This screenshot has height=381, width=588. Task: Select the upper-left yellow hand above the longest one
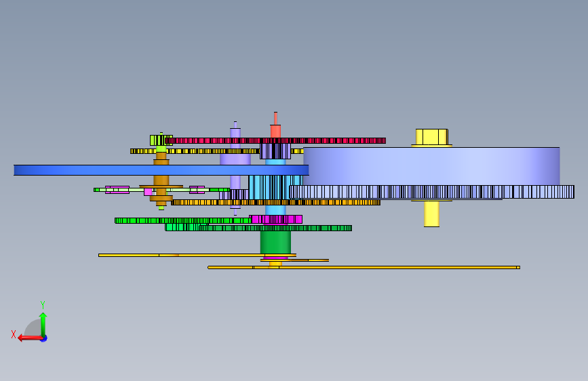coord(197,256)
